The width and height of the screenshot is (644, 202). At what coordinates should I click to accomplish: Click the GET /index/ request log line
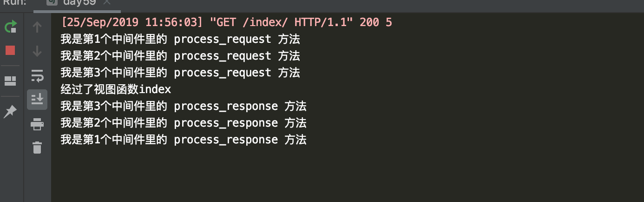coord(227,22)
